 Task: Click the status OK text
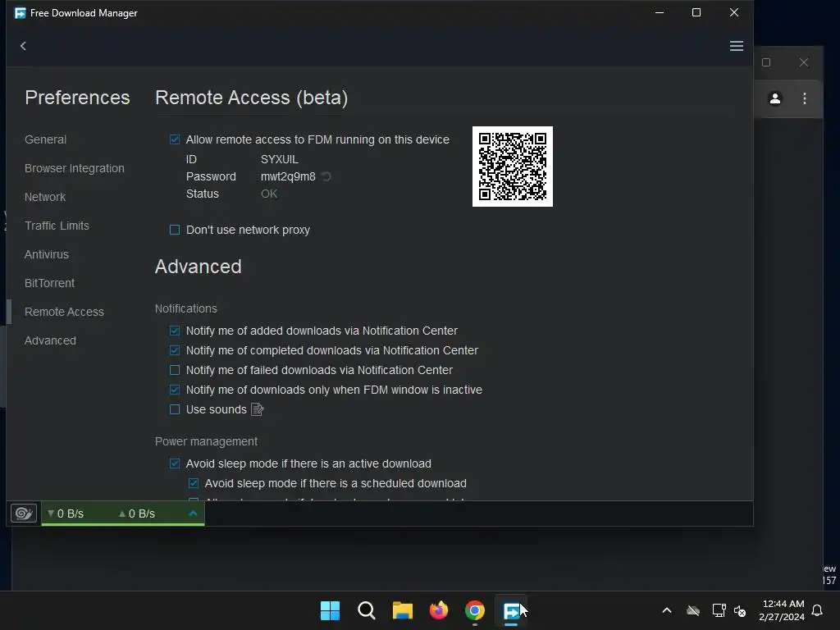(269, 194)
